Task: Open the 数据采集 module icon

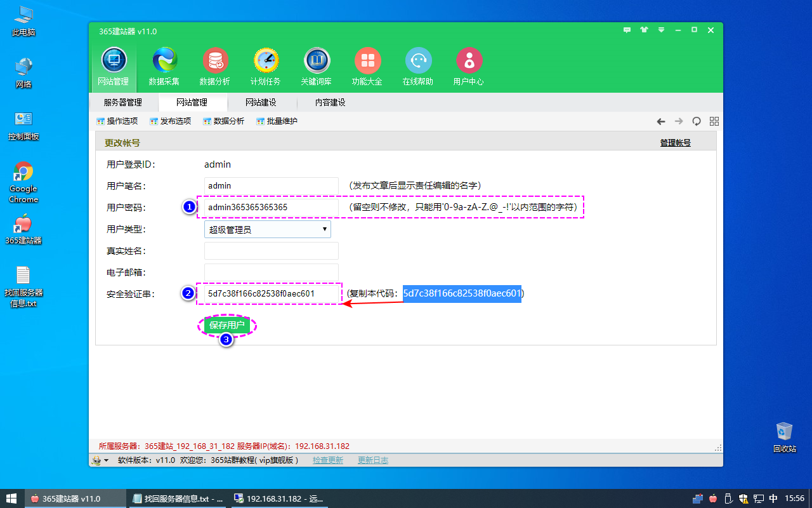Action: [164, 67]
